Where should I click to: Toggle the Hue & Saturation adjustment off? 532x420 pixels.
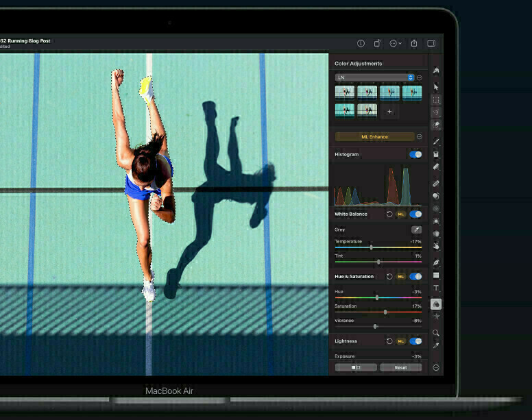pyautogui.click(x=415, y=277)
